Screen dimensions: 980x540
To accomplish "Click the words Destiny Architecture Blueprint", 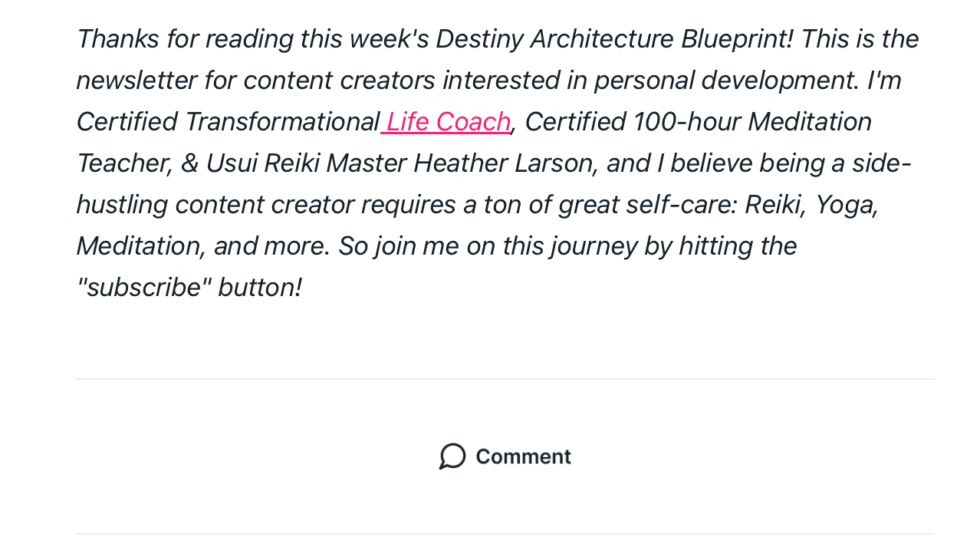I will click(x=614, y=38).
